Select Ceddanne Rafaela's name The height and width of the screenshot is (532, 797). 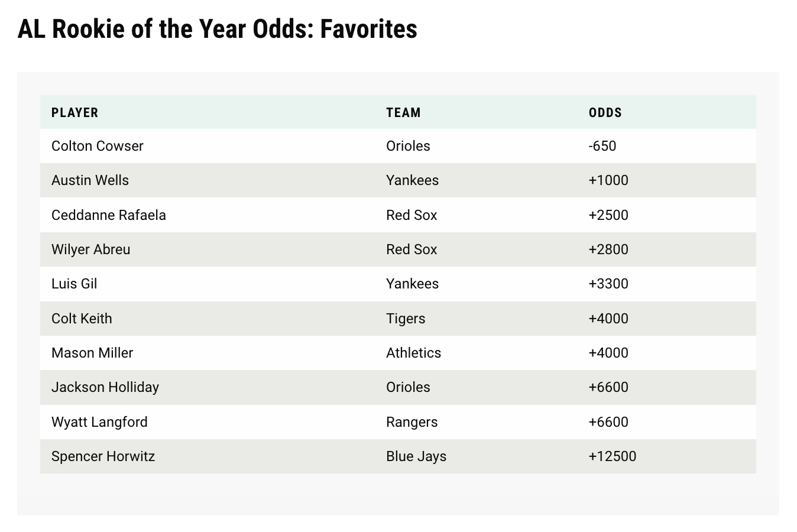pos(109,215)
